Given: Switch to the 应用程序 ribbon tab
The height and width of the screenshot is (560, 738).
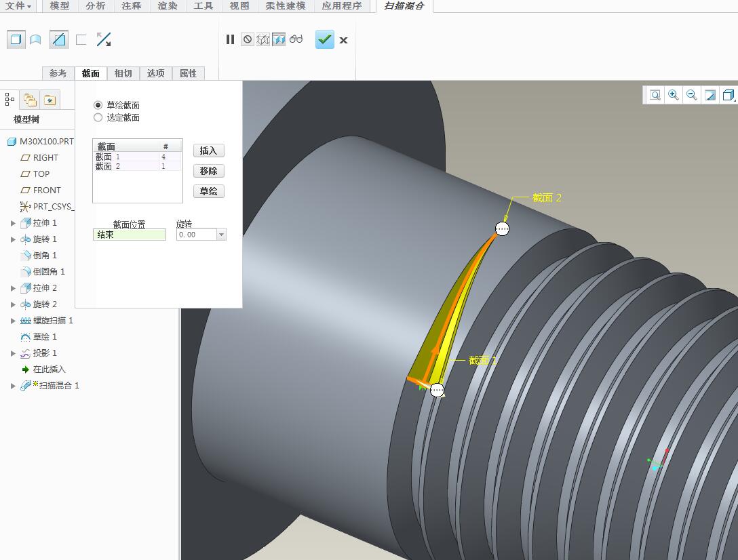Looking at the screenshot, I should tap(342, 5).
